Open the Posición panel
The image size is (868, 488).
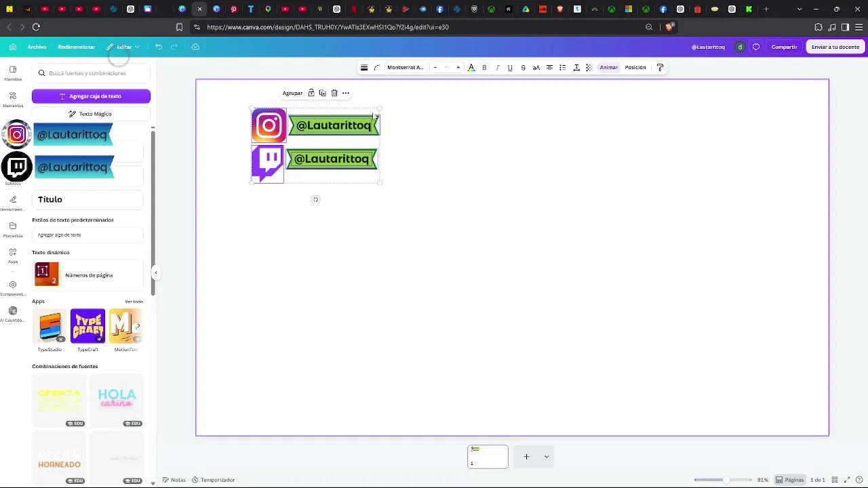(635, 68)
